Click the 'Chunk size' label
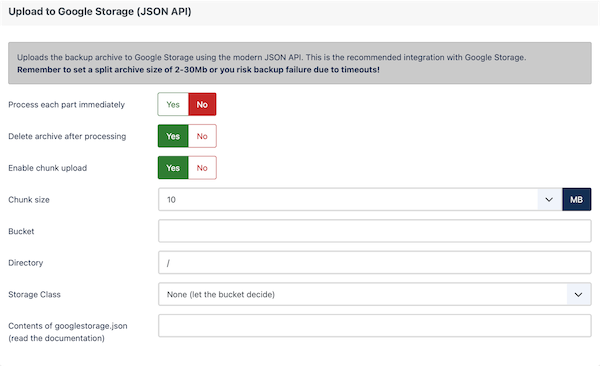 (x=29, y=199)
